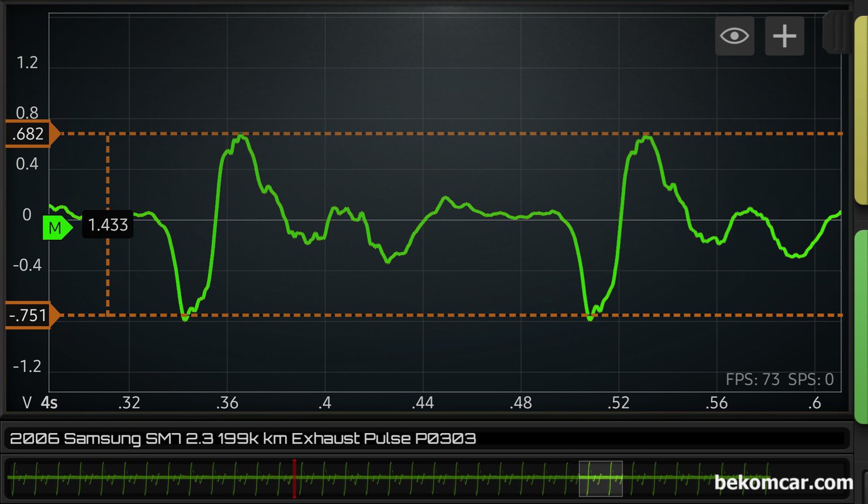Click the recording title text field
The image size is (868, 504).
pyautogui.click(x=427, y=438)
